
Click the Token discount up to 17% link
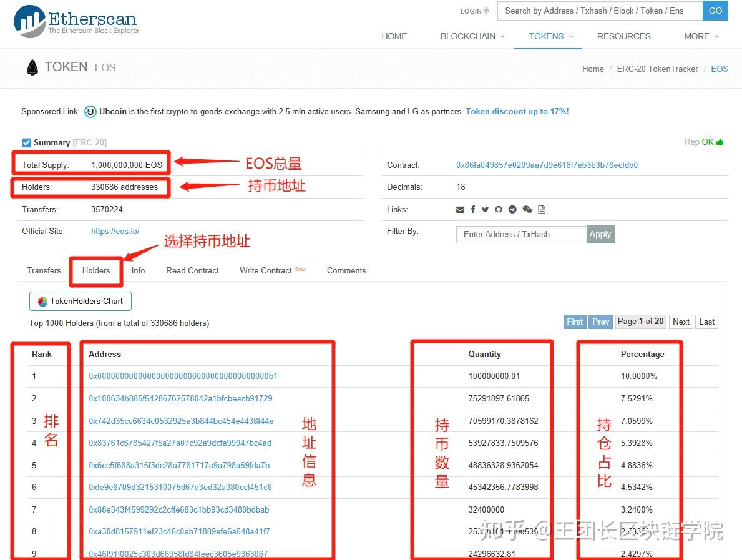[x=517, y=112]
